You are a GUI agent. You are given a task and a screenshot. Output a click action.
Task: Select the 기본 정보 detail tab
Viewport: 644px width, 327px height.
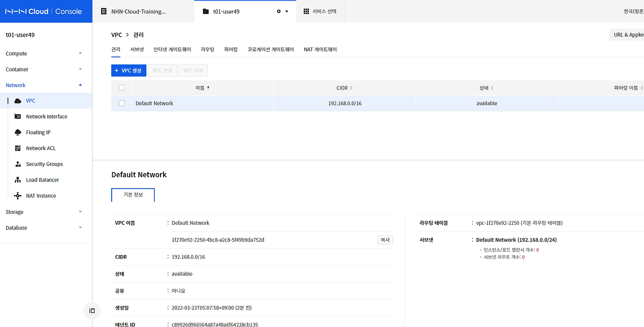[133, 195]
